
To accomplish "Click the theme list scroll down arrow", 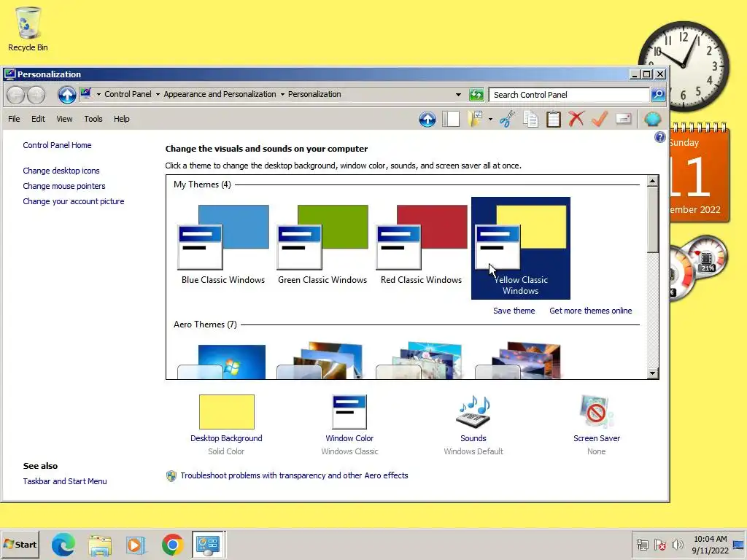I will [653, 373].
